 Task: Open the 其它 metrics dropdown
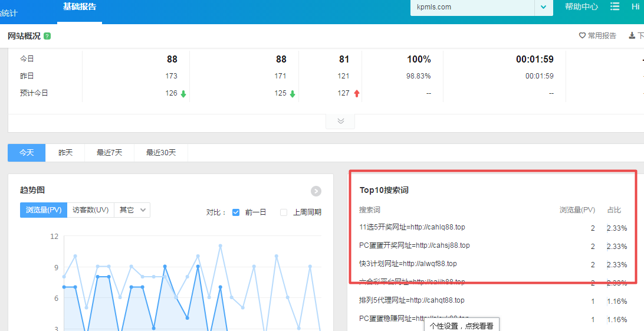click(132, 210)
